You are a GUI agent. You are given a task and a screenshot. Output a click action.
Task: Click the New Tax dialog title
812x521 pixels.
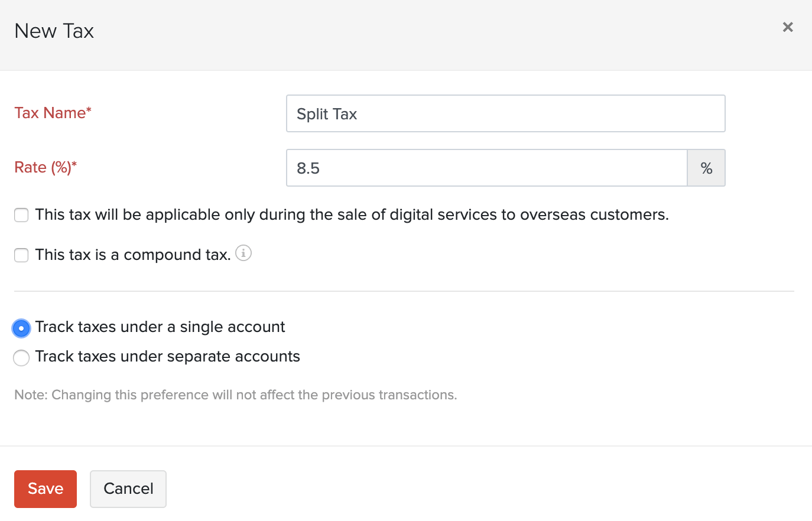(54, 31)
